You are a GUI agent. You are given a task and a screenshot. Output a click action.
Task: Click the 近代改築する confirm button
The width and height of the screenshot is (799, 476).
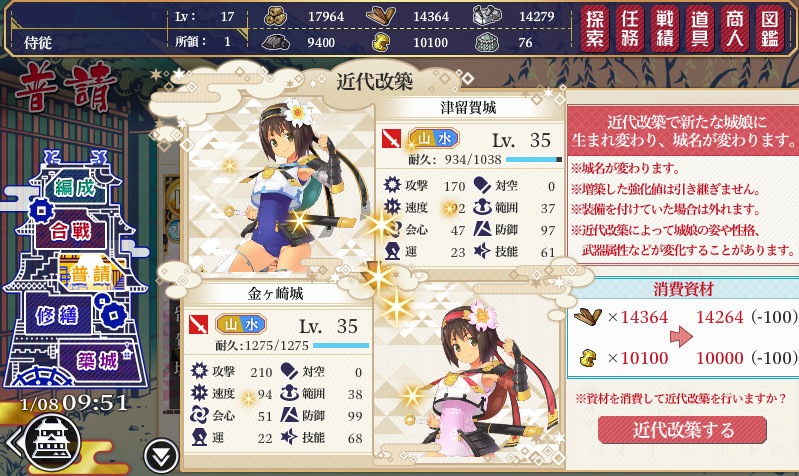[682, 430]
